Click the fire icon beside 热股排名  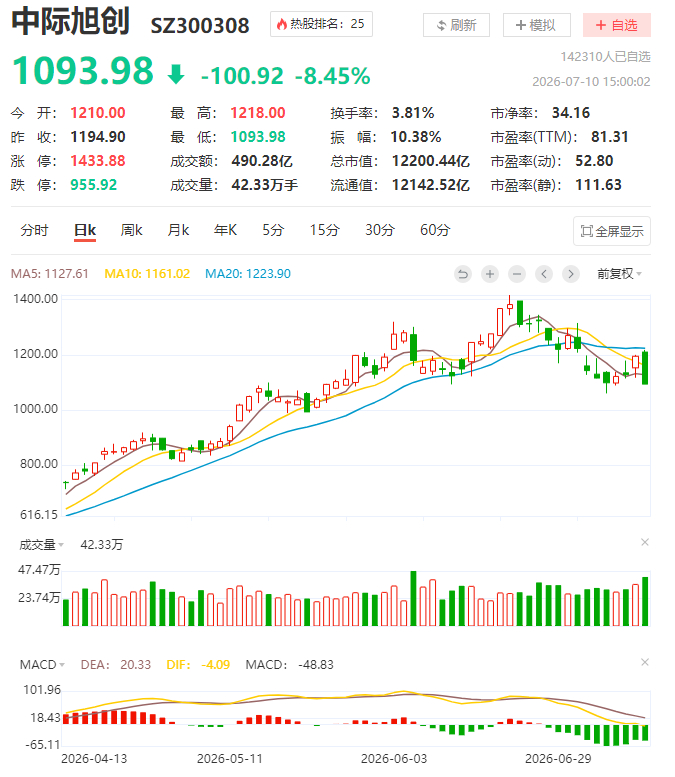(281, 24)
